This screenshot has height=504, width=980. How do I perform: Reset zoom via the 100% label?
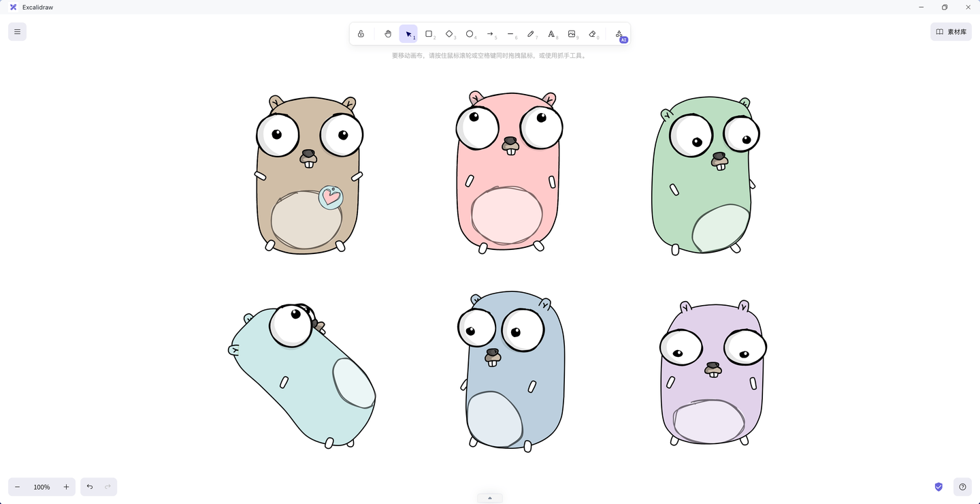click(x=42, y=487)
